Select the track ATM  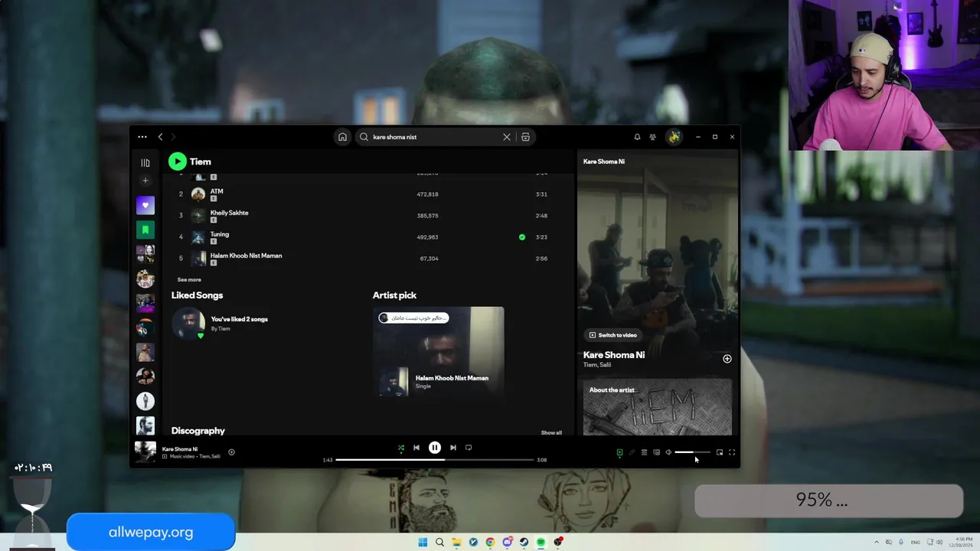(x=217, y=191)
